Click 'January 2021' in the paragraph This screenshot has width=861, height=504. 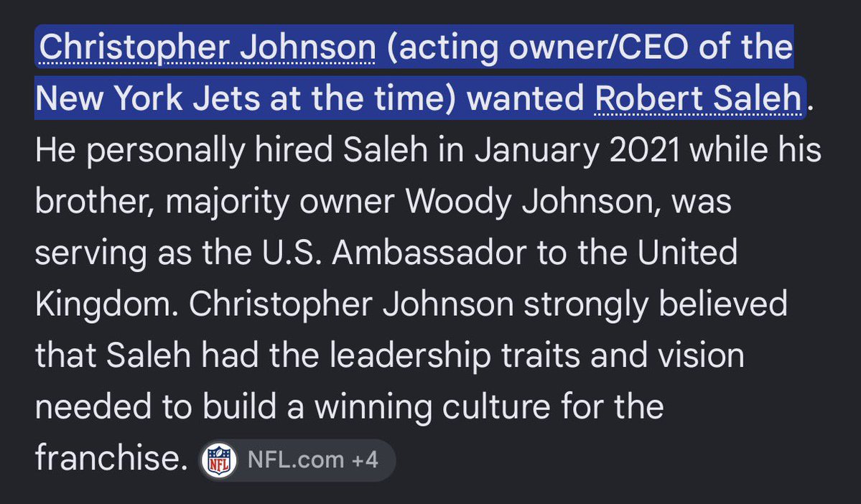tap(578, 151)
